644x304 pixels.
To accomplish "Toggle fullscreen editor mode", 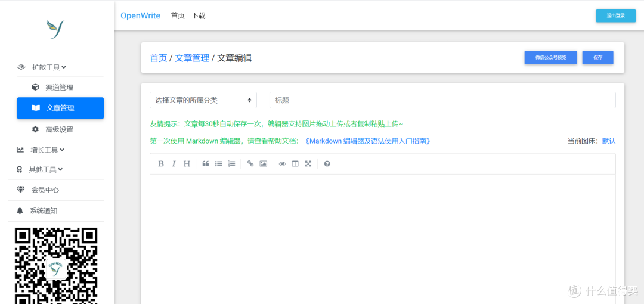I will coord(308,163).
